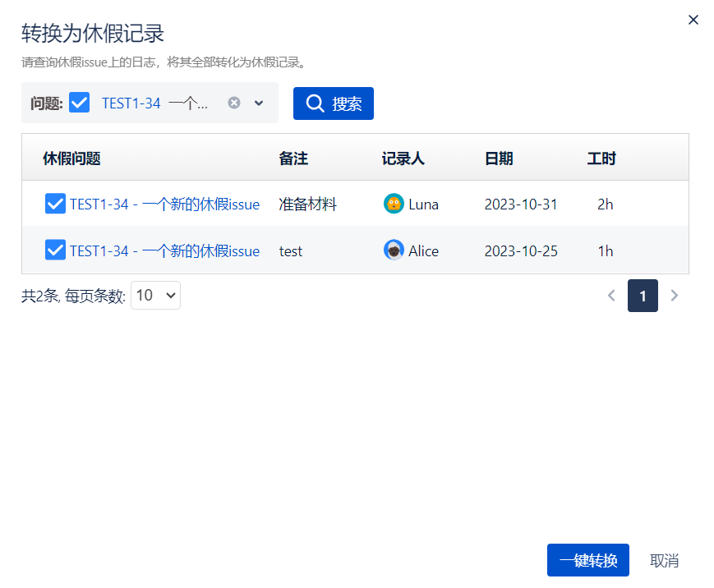The image size is (714, 588).
Task: Uncheck the row with note 准备材料
Action: pyautogui.click(x=55, y=204)
